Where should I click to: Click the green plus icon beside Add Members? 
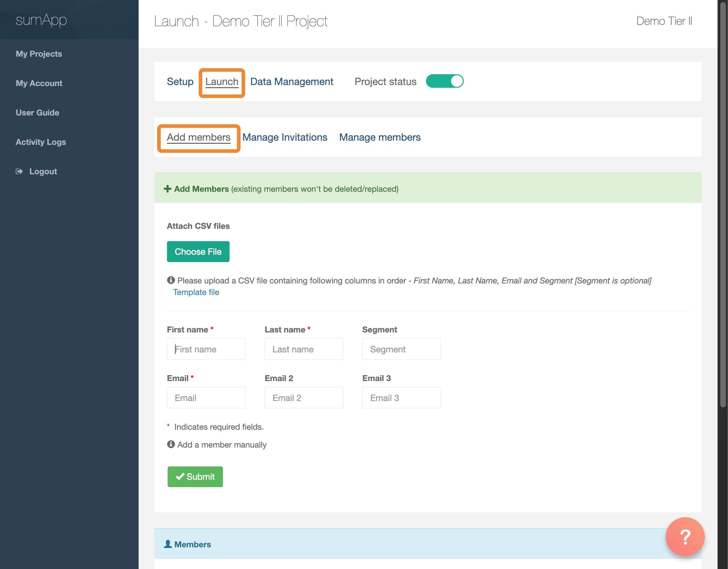(167, 189)
